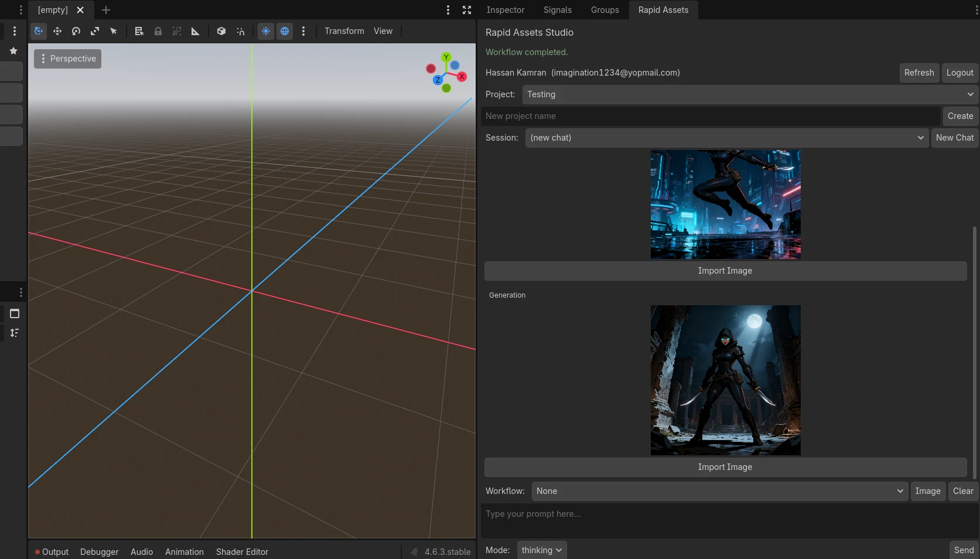Switch to the Groups tab
The image size is (980, 559).
pyautogui.click(x=605, y=10)
